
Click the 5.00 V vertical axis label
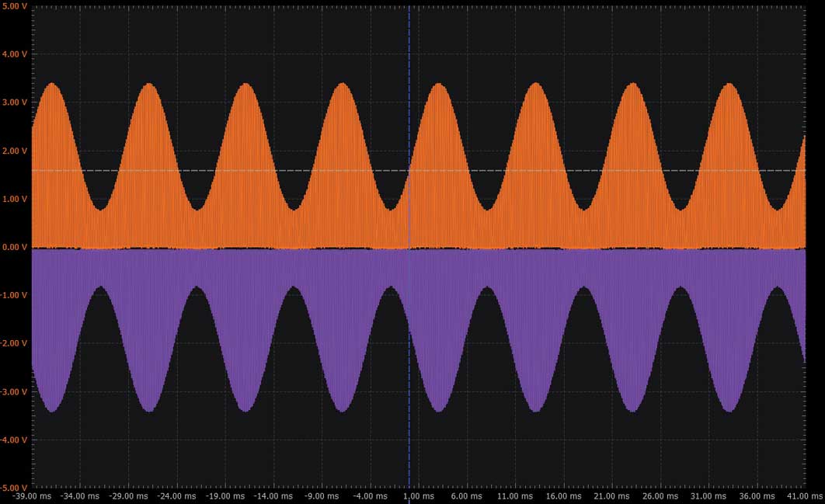(x=14, y=6)
